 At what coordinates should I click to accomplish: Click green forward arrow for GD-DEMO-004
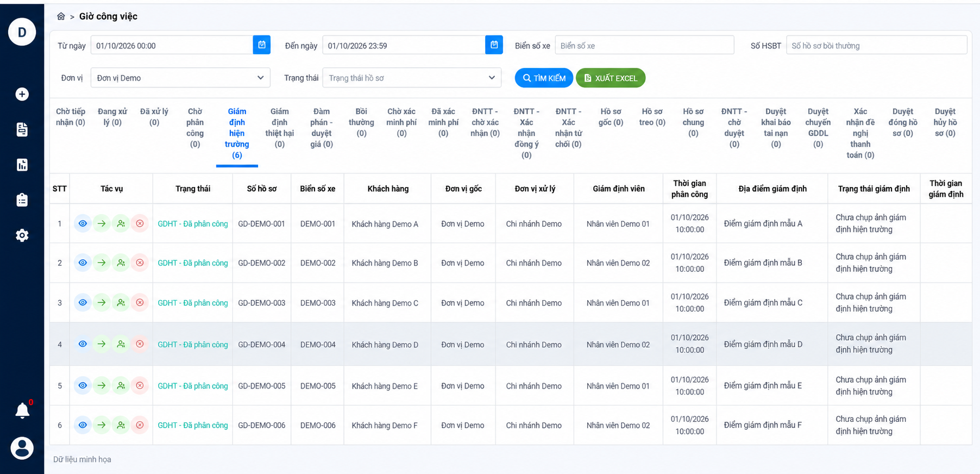coord(102,344)
